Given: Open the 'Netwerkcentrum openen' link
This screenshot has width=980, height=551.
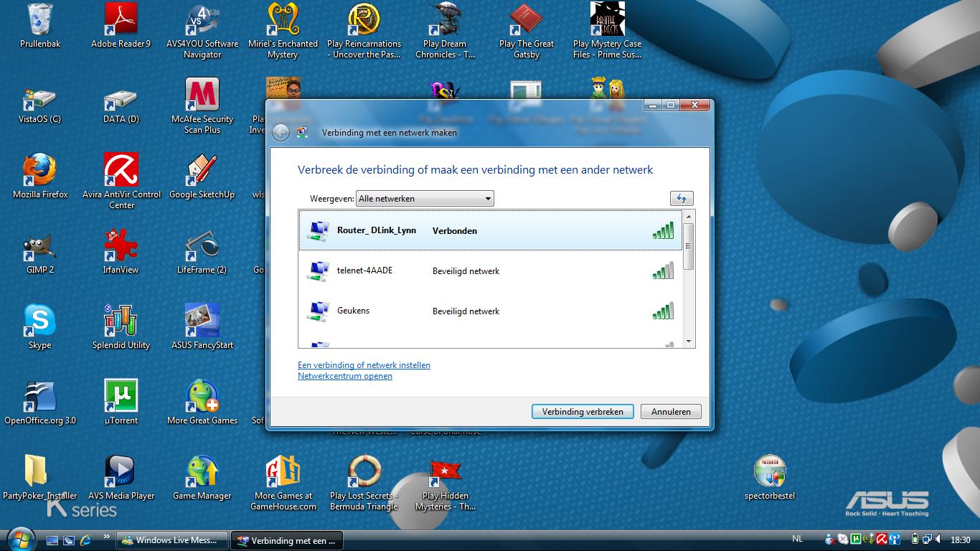Looking at the screenshot, I should (345, 376).
